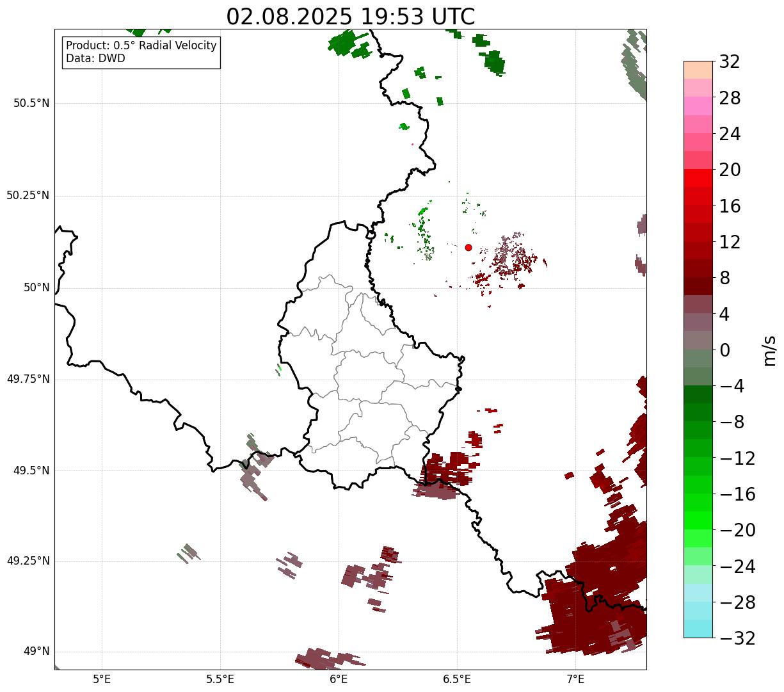Image resolution: width=784 pixels, height=692 pixels.
Task: Click the colorbar label "8"
Action: point(724,278)
